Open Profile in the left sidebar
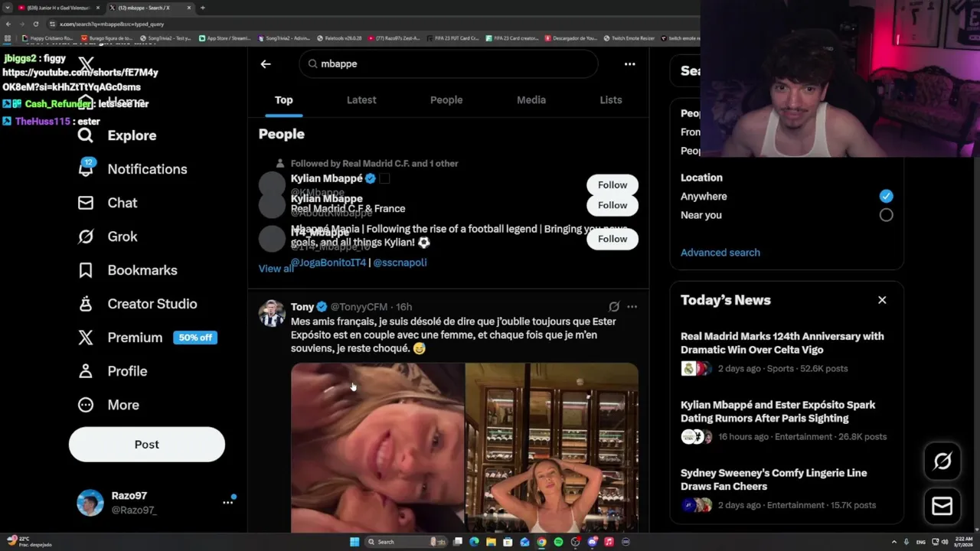Viewport: 980px width, 551px height. 113,371
